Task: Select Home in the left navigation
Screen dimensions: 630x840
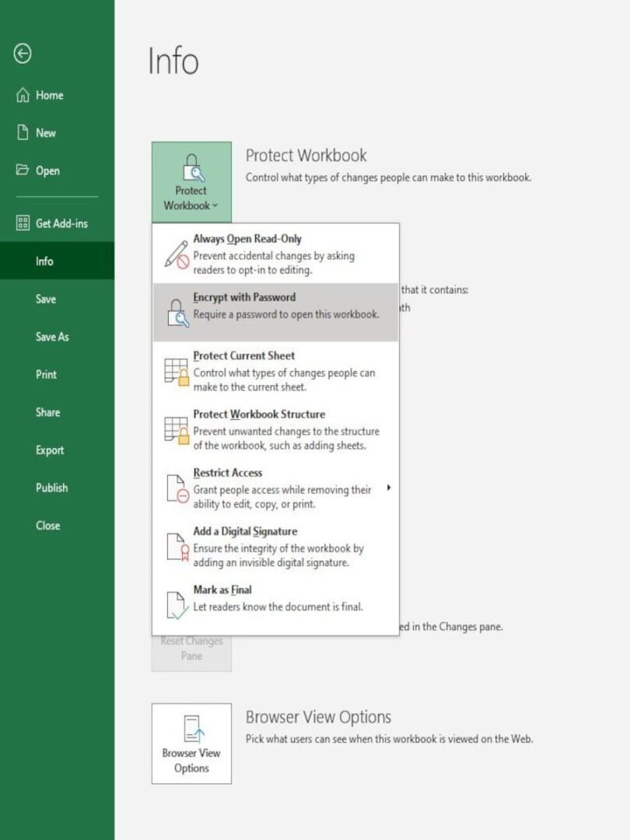Action: click(47, 95)
